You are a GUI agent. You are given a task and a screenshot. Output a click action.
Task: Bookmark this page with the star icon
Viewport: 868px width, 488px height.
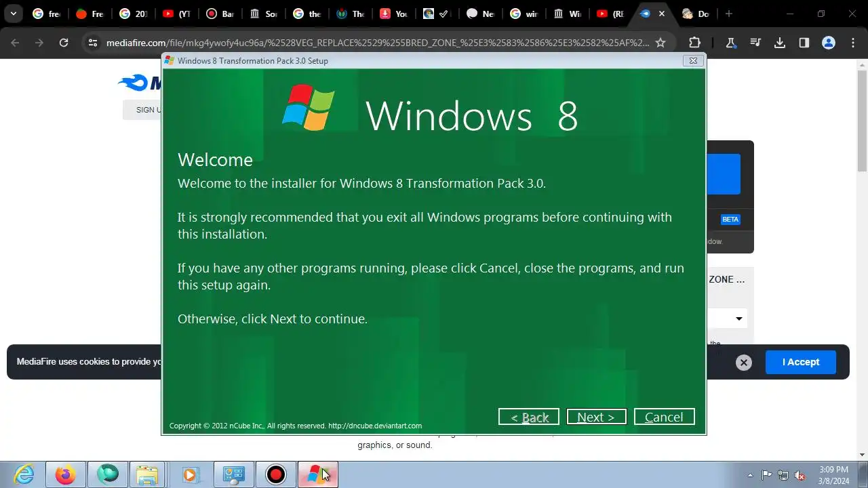pyautogui.click(x=660, y=43)
